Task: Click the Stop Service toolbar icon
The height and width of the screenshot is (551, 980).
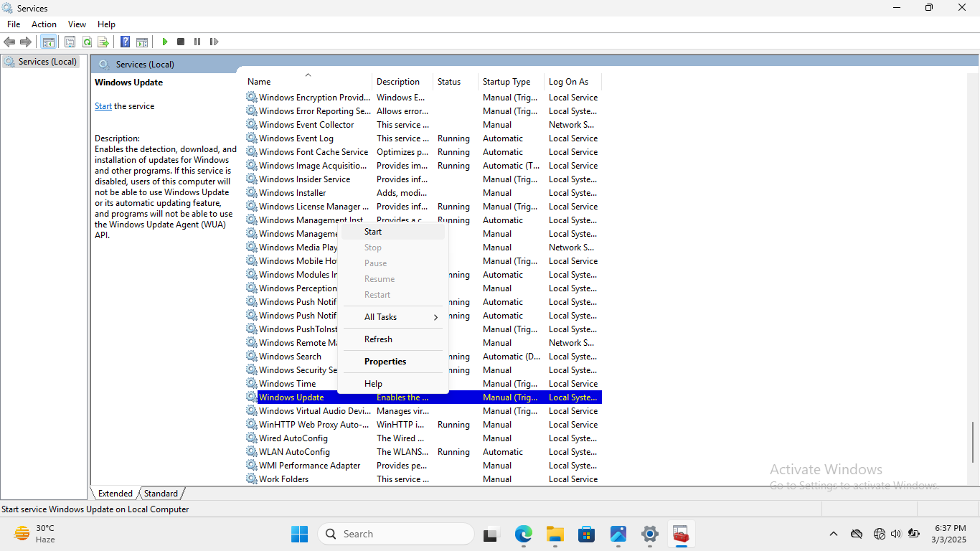Action: pos(181,42)
